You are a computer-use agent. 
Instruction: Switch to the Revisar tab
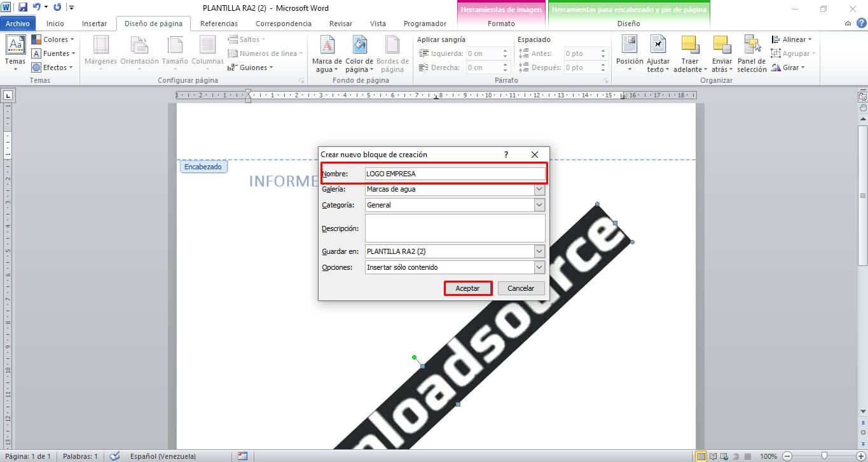click(x=341, y=24)
